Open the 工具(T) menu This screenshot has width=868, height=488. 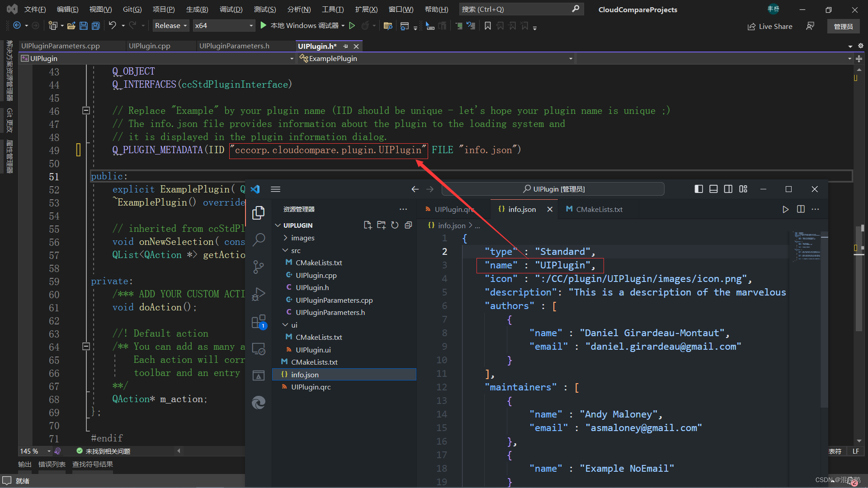click(x=333, y=9)
